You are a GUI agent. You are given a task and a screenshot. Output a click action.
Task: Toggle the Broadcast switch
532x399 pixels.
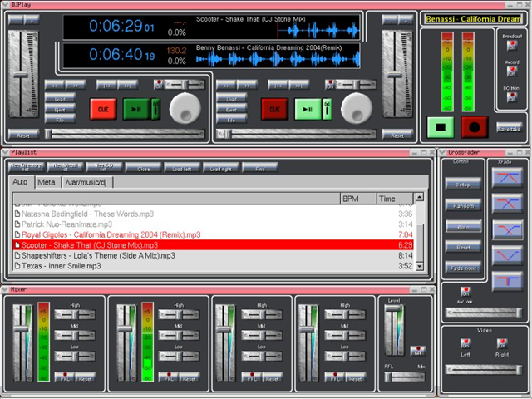(x=512, y=46)
